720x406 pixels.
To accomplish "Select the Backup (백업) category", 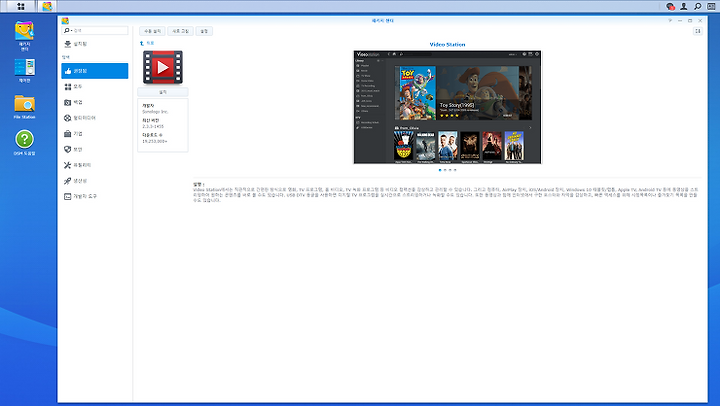I will (x=95, y=102).
